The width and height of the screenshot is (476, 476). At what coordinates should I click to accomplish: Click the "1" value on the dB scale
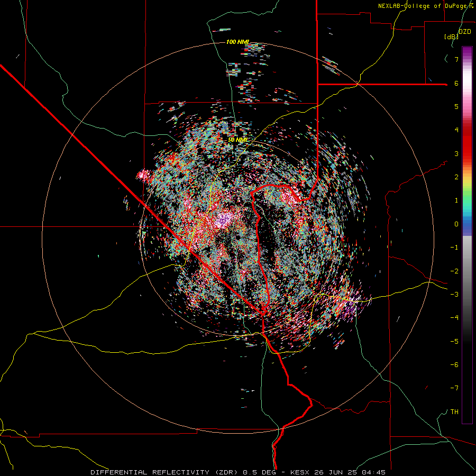tap(456, 200)
